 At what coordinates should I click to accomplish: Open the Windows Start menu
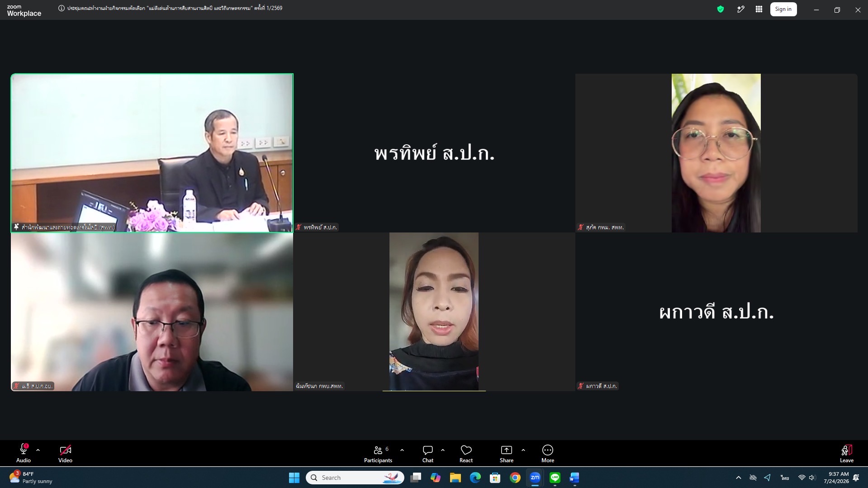pyautogui.click(x=294, y=478)
